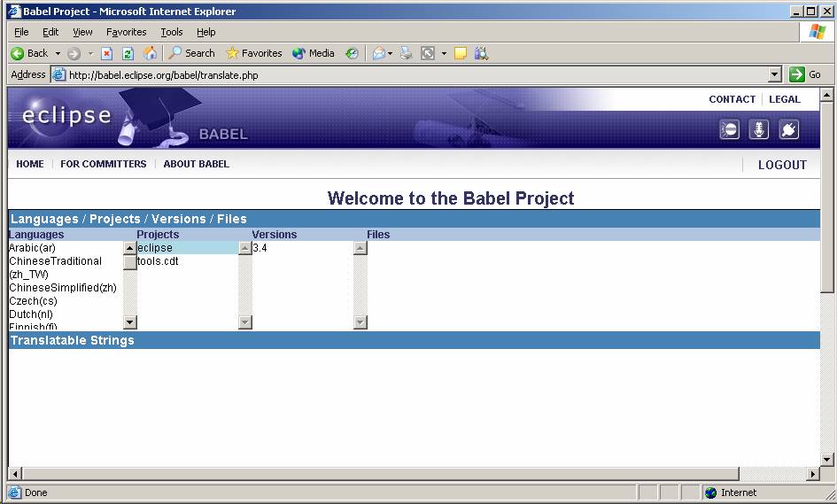This screenshot has width=837, height=504.
Task: Click the page icon in address bar
Action: click(58, 74)
